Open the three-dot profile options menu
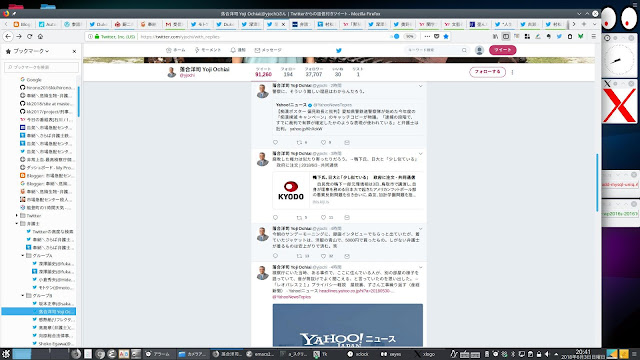640x360 pixels. 512,72
